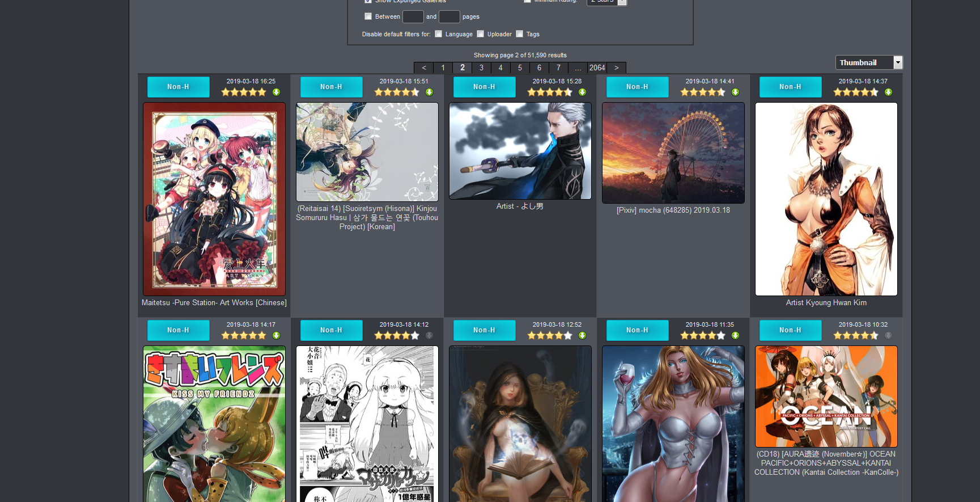This screenshot has height=502, width=980.
Task: Click green torrent arrow dated 2019-03-18 15:51
Action: [429, 92]
